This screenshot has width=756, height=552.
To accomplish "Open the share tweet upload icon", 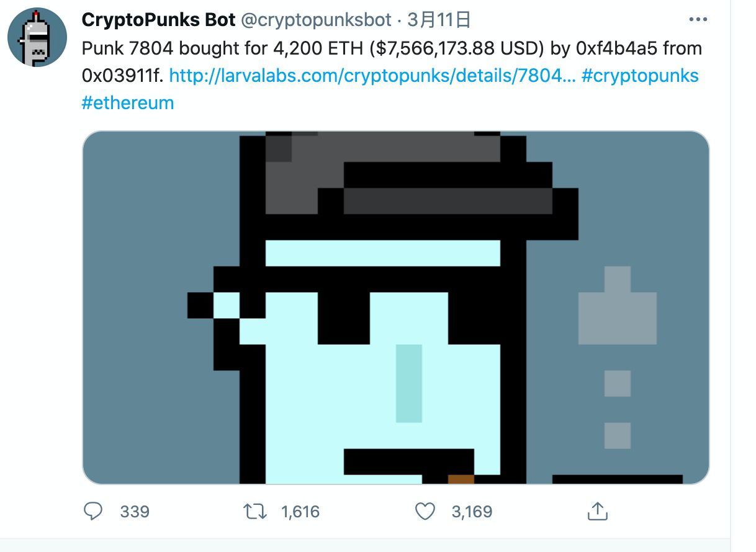I will pyautogui.click(x=597, y=511).
